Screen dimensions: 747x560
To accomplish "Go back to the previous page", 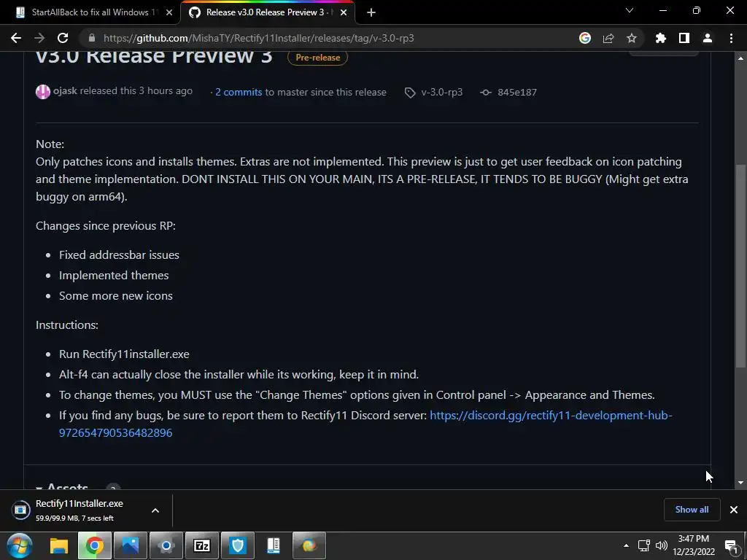I will tap(16, 38).
